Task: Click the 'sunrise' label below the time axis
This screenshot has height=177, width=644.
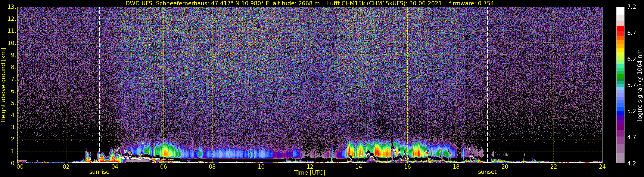Action: pyautogui.click(x=99, y=172)
